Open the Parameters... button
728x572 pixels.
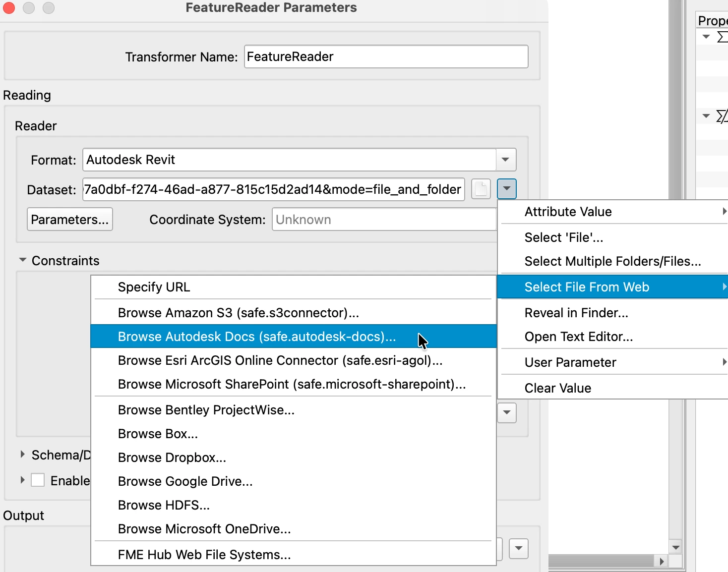[70, 219]
